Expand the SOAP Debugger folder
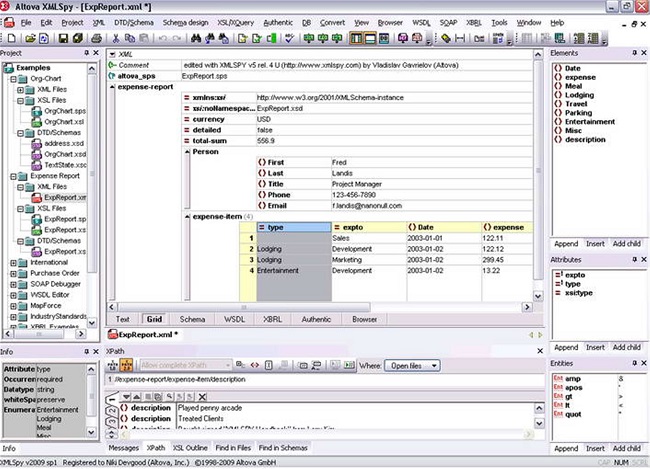This screenshot has width=650, height=469. click(13, 284)
